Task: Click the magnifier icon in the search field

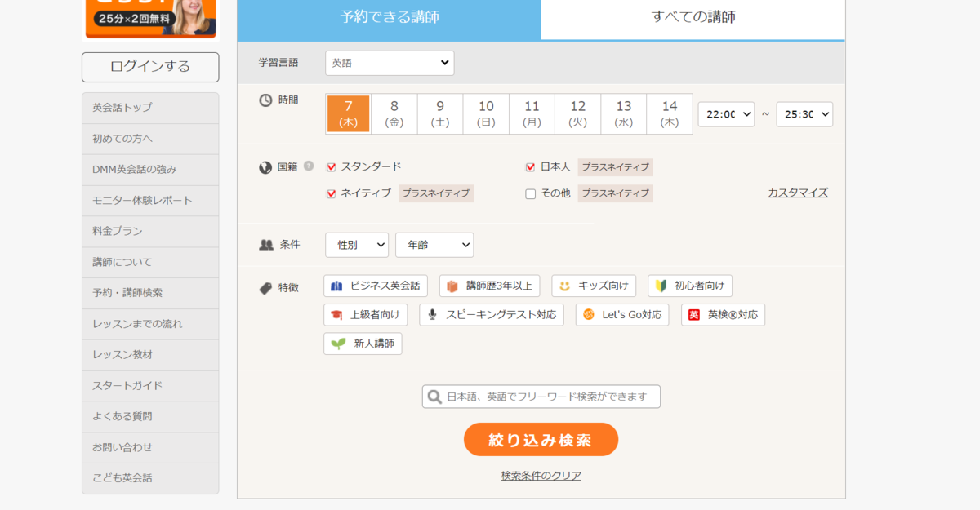Action: (434, 397)
